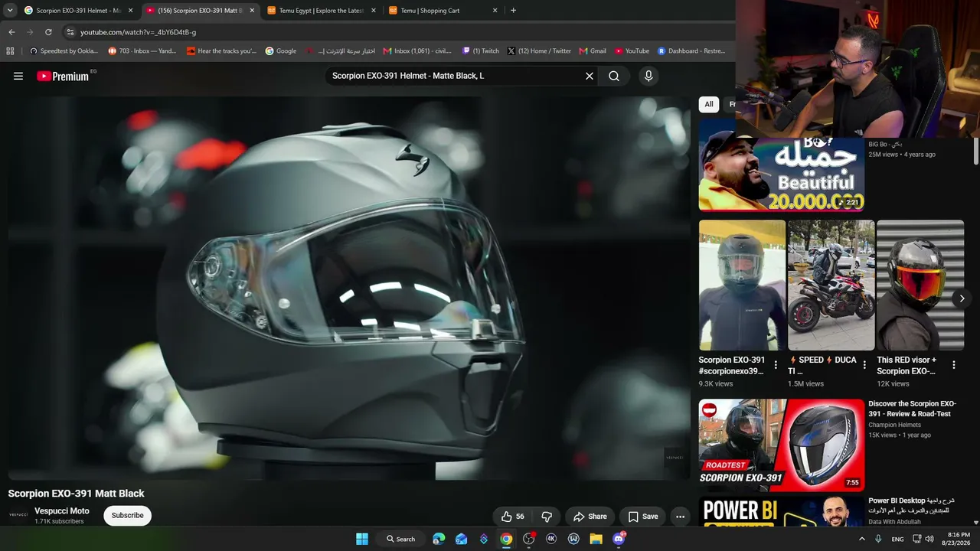Open the YouTube bookmark
Screen dimensions: 980x551
point(632,51)
